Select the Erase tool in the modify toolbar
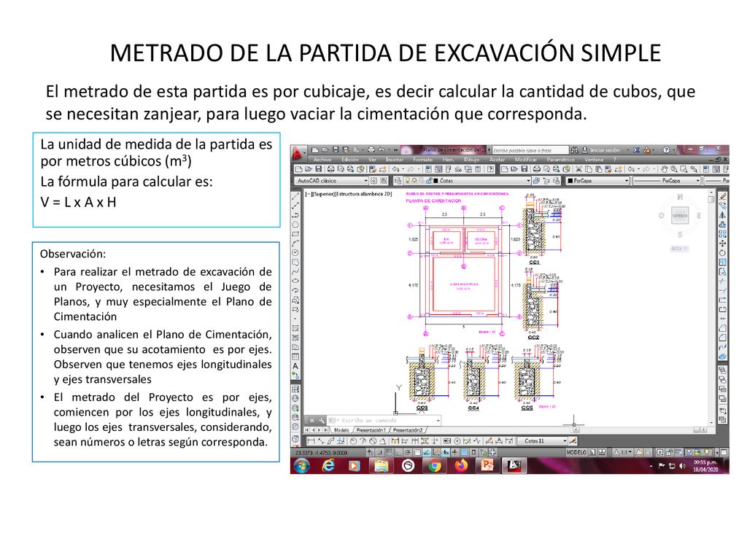The height and width of the screenshot is (560, 747). click(x=723, y=195)
